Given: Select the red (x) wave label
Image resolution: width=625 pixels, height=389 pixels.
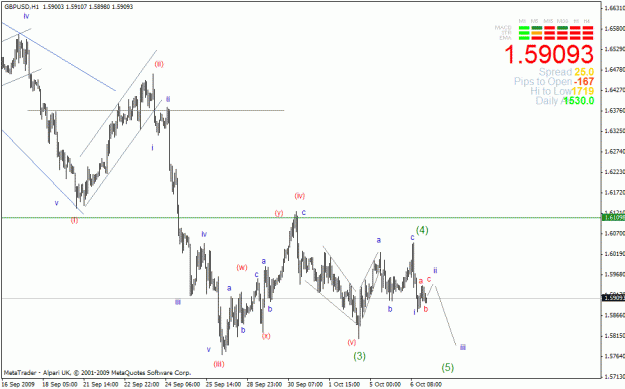Looking at the screenshot, I should 266,336.
